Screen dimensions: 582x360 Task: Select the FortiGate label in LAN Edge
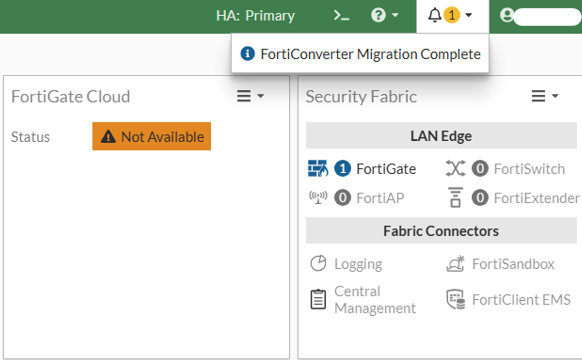(x=386, y=169)
